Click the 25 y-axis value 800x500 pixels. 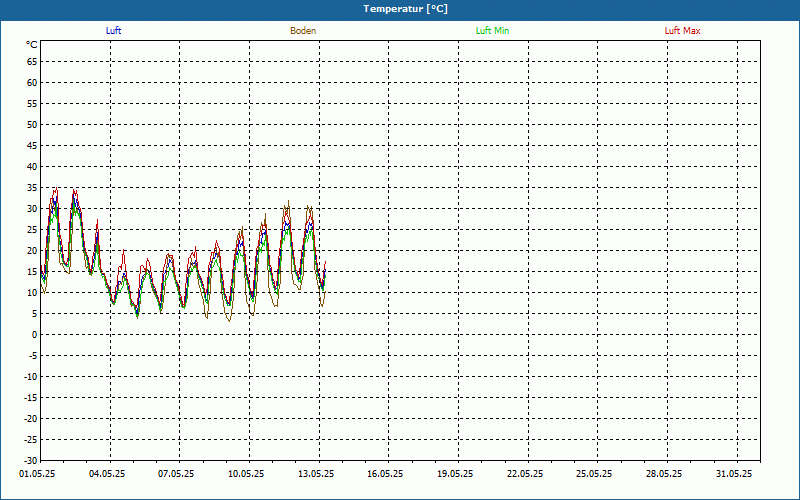click(x=32, y=230)
